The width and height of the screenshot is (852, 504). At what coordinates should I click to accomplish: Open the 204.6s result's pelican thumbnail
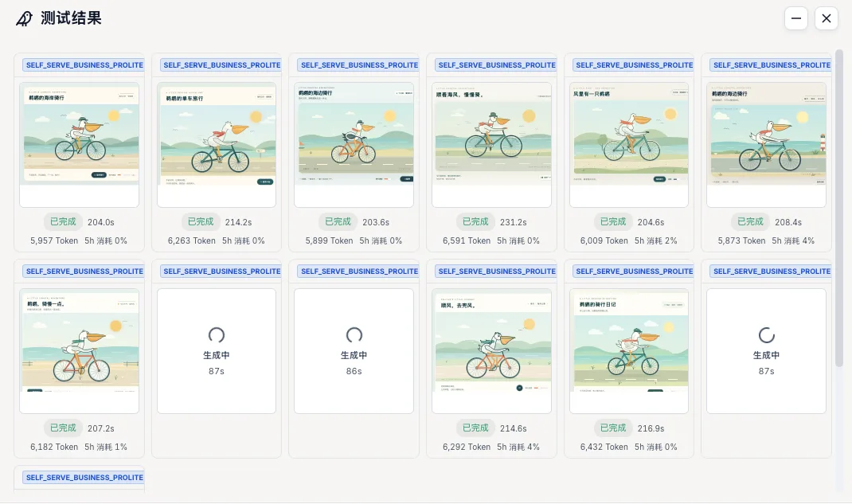629,144
